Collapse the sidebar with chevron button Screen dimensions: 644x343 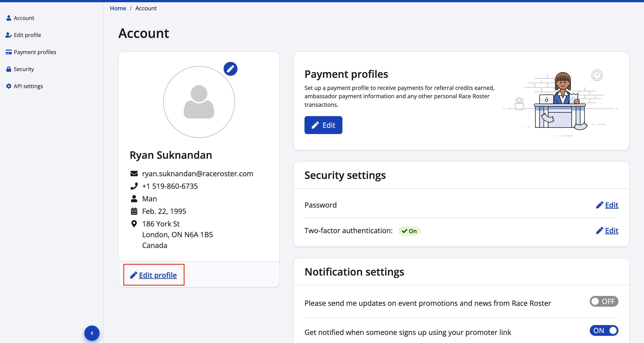click(92, 333)
